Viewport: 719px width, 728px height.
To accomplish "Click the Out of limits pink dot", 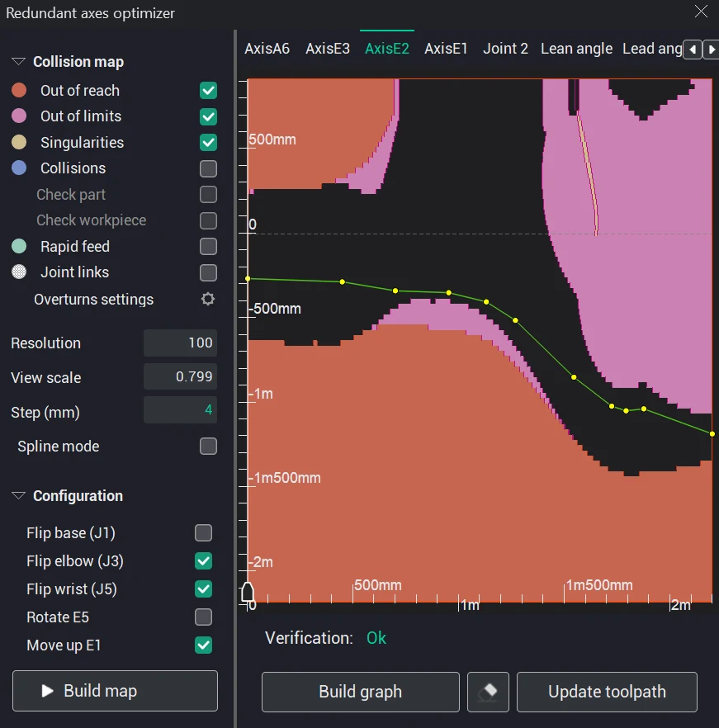I will pos(19,116).
